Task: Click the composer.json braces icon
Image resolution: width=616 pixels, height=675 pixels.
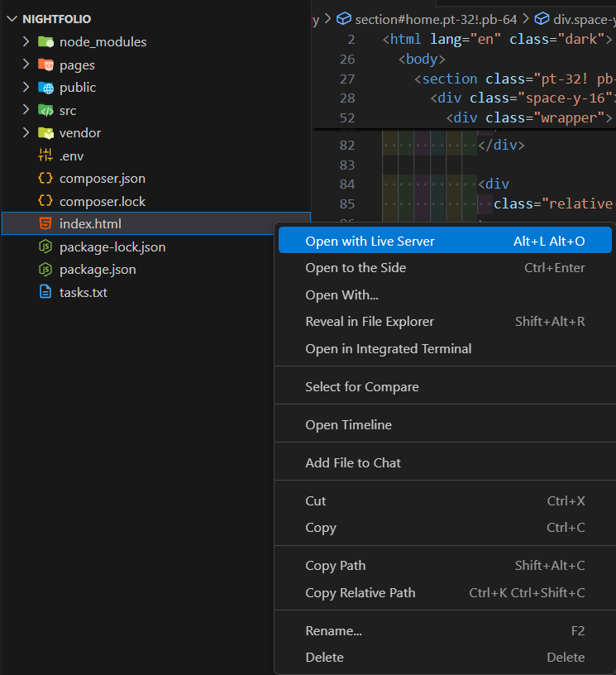Action: 45,179
